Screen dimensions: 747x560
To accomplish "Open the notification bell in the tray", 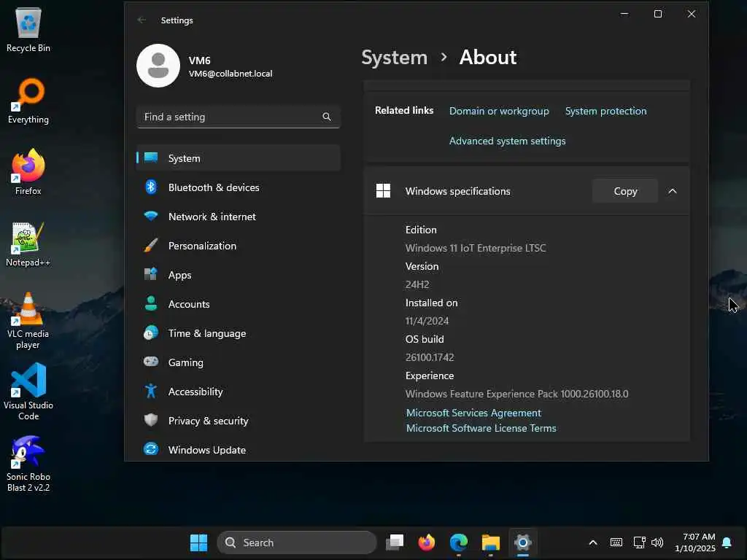I will tap(727, 542).
